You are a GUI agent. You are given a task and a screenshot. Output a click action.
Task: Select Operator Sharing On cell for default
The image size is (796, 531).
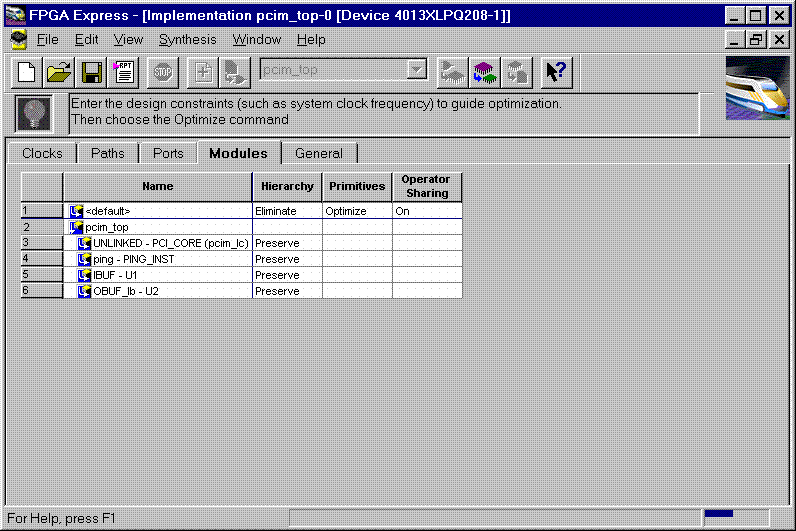pyautogui.click(x=426, y=211)
